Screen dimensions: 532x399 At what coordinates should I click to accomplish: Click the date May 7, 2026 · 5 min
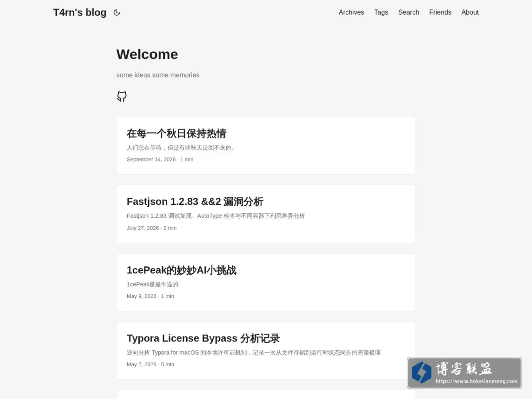click(x=150, y=364)
